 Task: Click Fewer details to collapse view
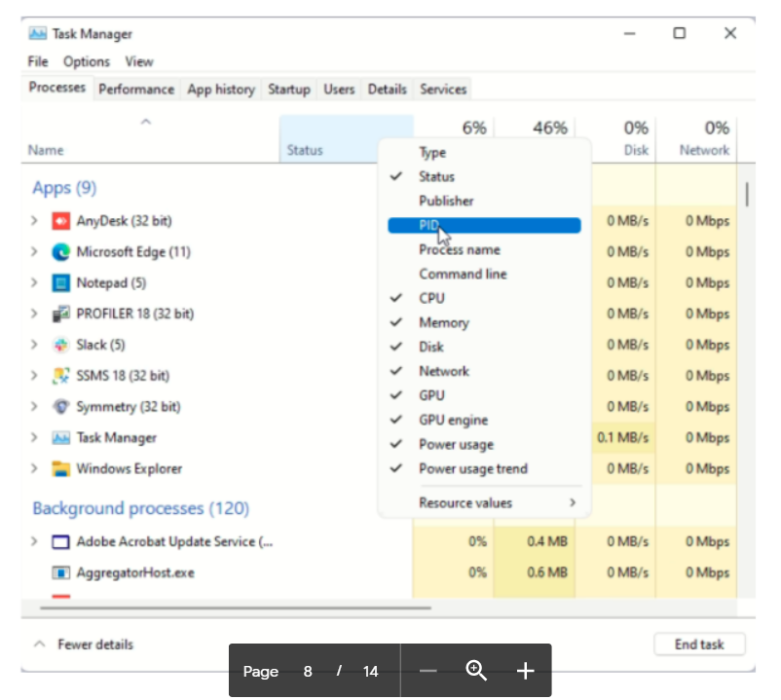94,645
